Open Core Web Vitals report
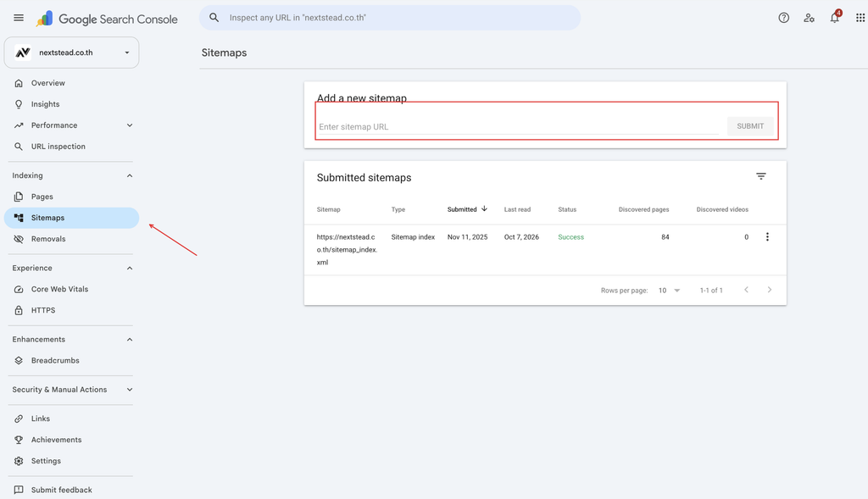Screen dimensions: 868x499 71,290
